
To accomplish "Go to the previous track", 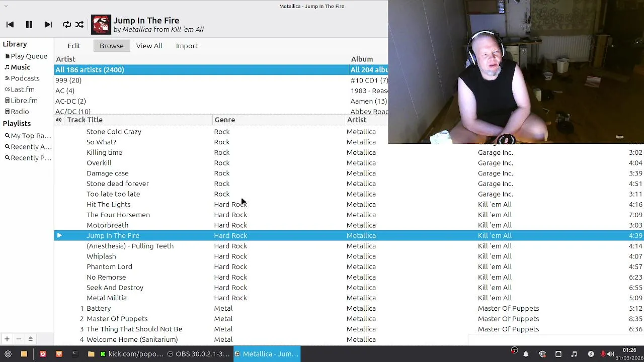I will point(10,24).
